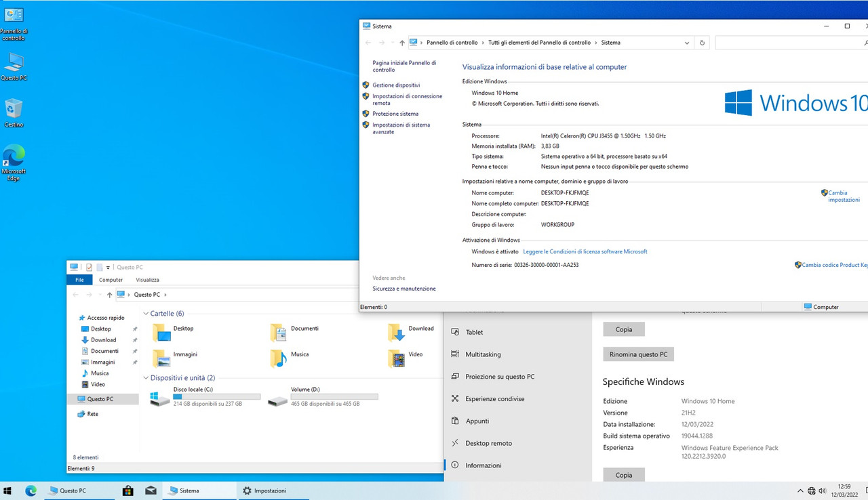Go up one level in Sistema window

click(402, 43)
